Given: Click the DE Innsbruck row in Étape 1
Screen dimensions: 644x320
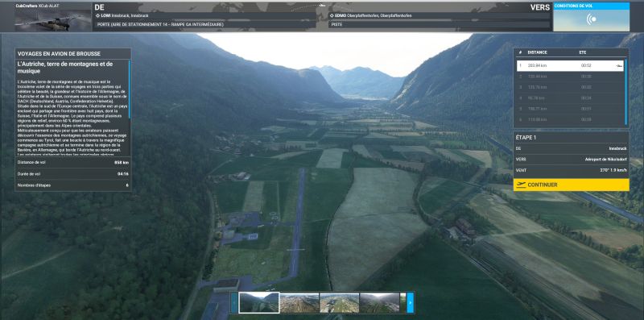Looking at the screenshot, I should click(x=571, y=148).
